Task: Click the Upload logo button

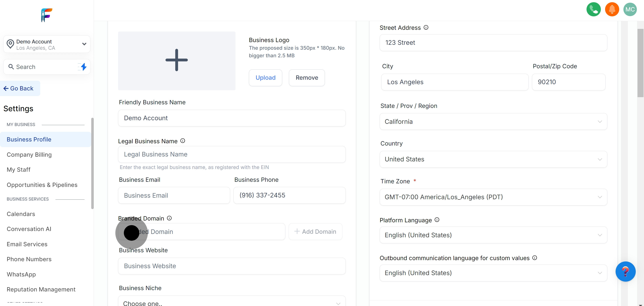Action: (x=265, y=78)
